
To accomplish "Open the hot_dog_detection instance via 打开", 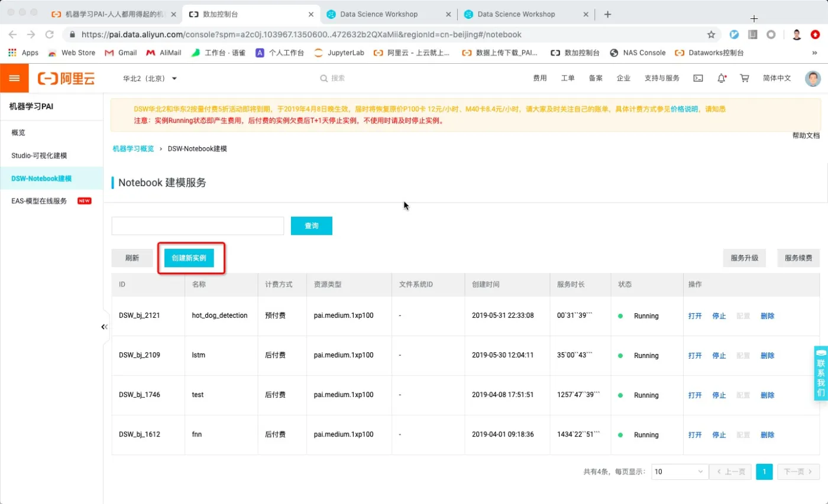I will click(x=695, y=316).
